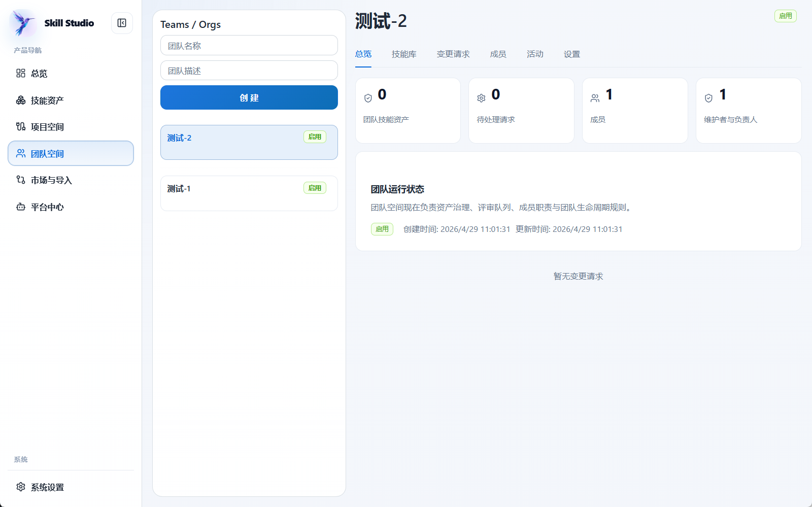This screenshot has width=812, height=507.
Task: Click the 技能资产 cubes icon
Action: point(21,100)
